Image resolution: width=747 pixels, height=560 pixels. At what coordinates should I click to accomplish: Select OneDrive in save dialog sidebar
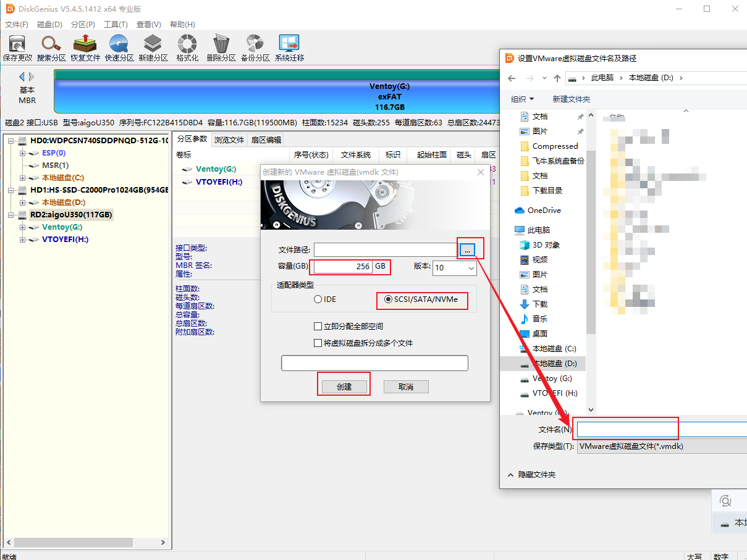pos(538,211)
